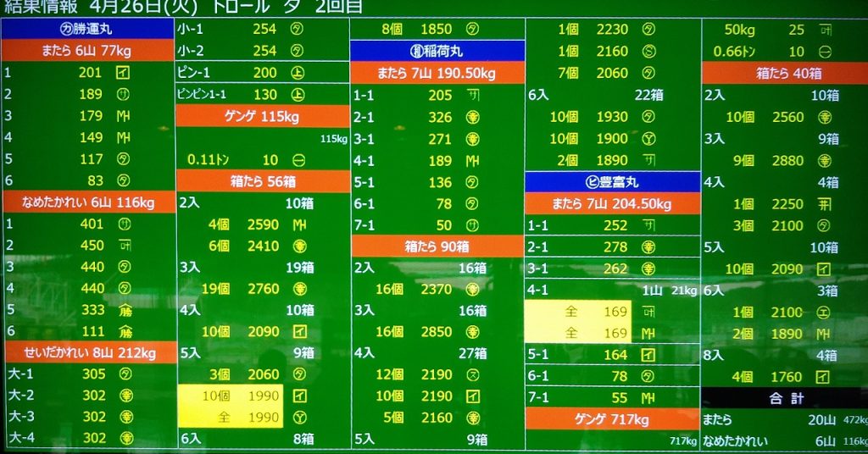
Task: Click the buyer mark in the 0.66トン row
Action: 824,52
